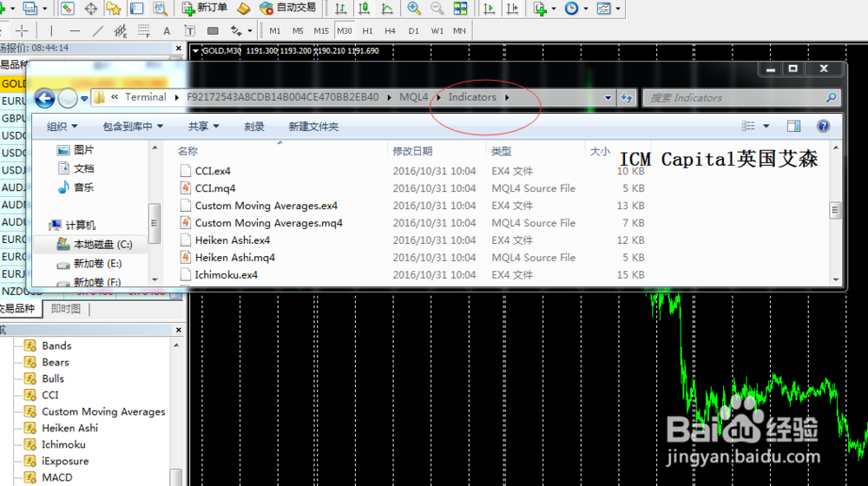Image resolution: width=868 pixels, height=486 pixels.
Task: Select the M30 timeframe button
Action: [x=345, y=31]
